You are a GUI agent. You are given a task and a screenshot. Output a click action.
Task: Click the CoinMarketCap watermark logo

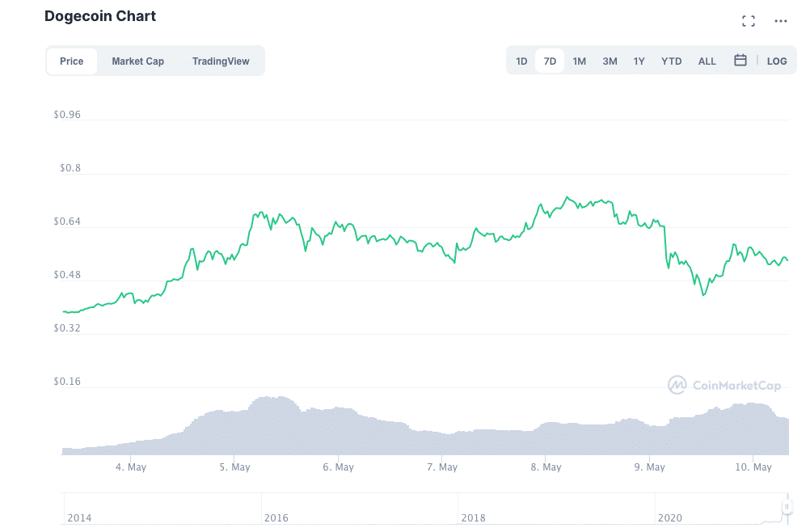[724, 385]
